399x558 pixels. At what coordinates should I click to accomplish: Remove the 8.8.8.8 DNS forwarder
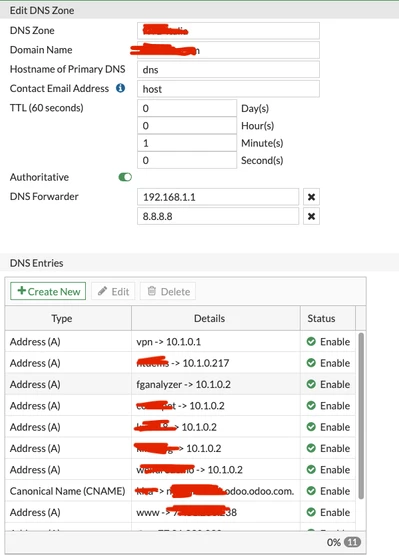tap(311, 216)
